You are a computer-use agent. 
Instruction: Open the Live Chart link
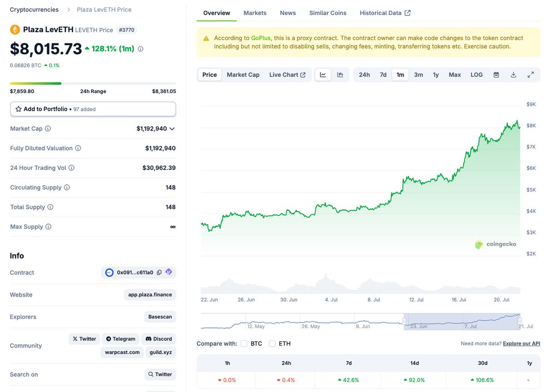pos(287,74)
